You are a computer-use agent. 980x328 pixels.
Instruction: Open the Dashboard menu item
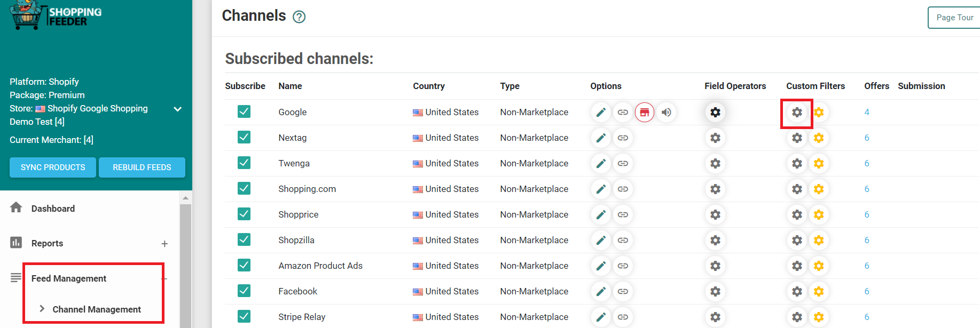(x=53, y=209)
